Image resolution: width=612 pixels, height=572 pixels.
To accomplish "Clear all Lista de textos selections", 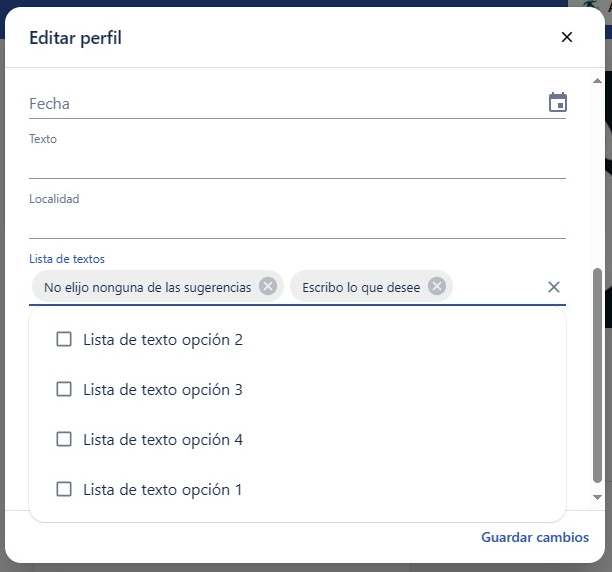I will tap(554, 287).
